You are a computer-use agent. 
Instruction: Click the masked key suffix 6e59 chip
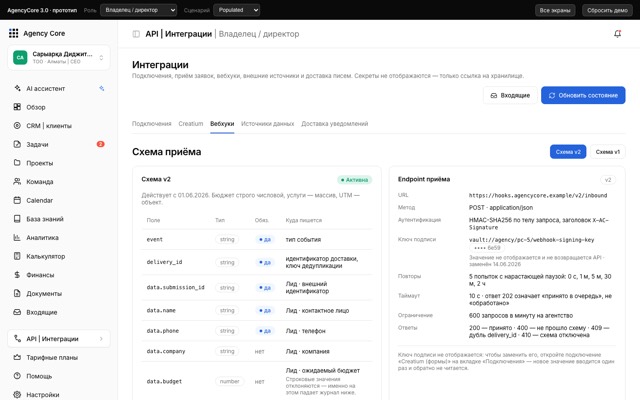[x=487, y=248]
